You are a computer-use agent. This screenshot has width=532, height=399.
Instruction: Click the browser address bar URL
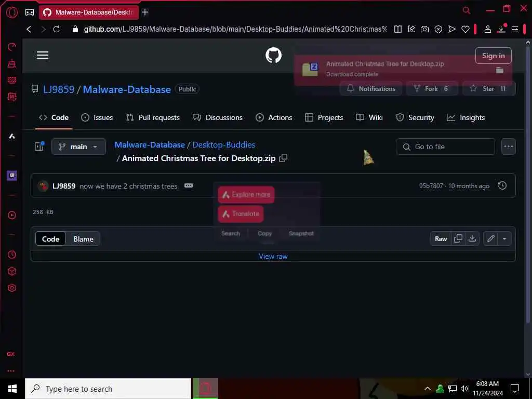pos(235,29)
